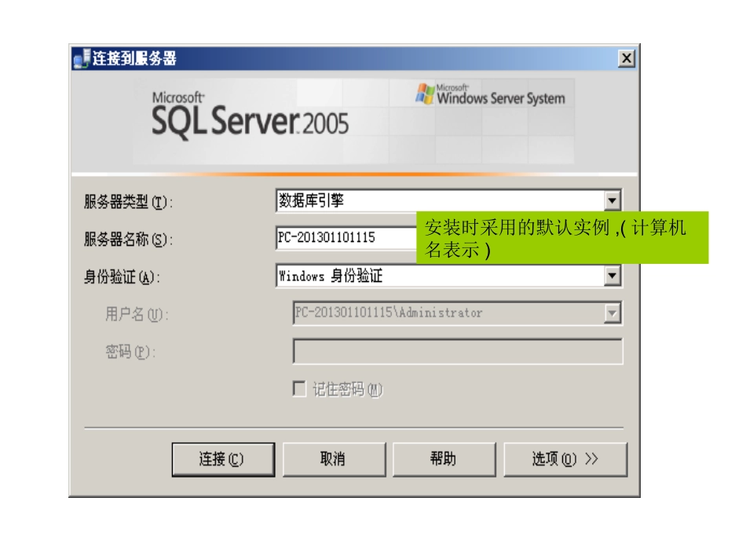The height and width of the screenshot is (560, 746).
Task: Click the 密码 password field
Action: 458,351
